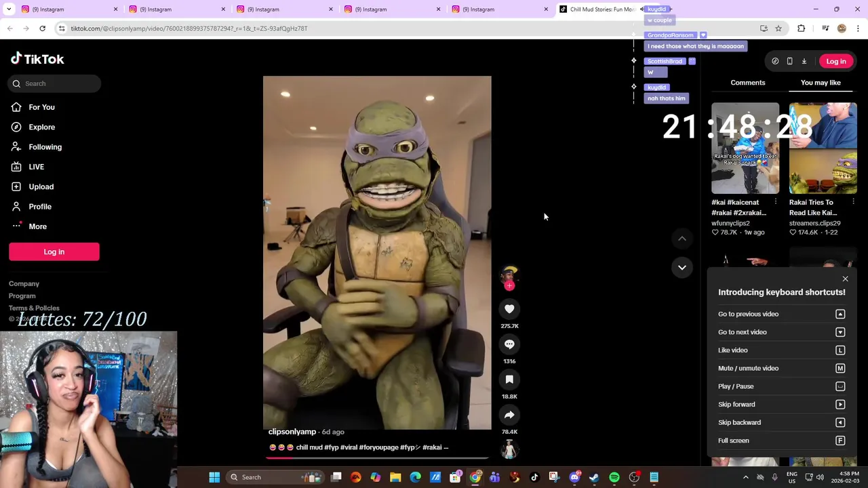View site information icon in address bar
Image resolution: width=868 pixels, height=488 pixels.
click(62, 28)
